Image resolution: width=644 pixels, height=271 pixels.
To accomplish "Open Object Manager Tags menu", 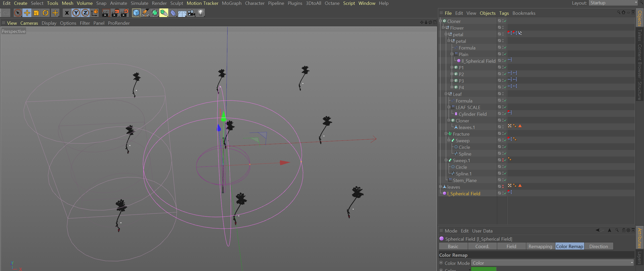I will pos(504,13).
